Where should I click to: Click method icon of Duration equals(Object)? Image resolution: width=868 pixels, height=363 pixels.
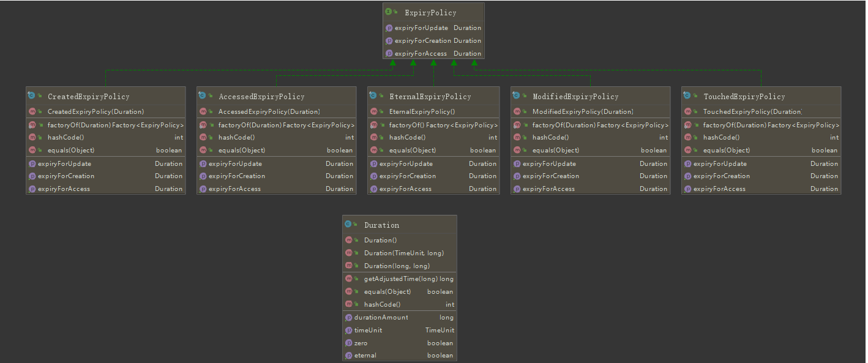(x=349, y=292)
